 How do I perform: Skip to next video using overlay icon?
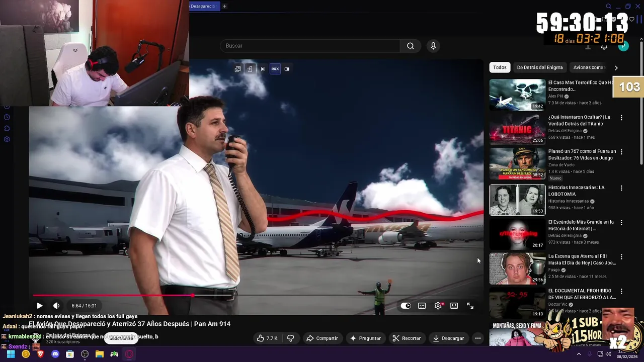pos(263,69)
